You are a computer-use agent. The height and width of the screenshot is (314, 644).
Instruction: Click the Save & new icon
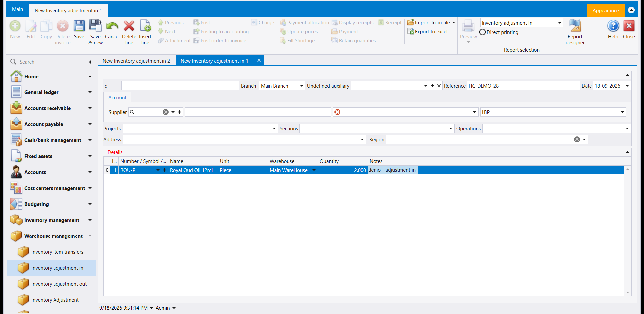[x=95, y=32]
